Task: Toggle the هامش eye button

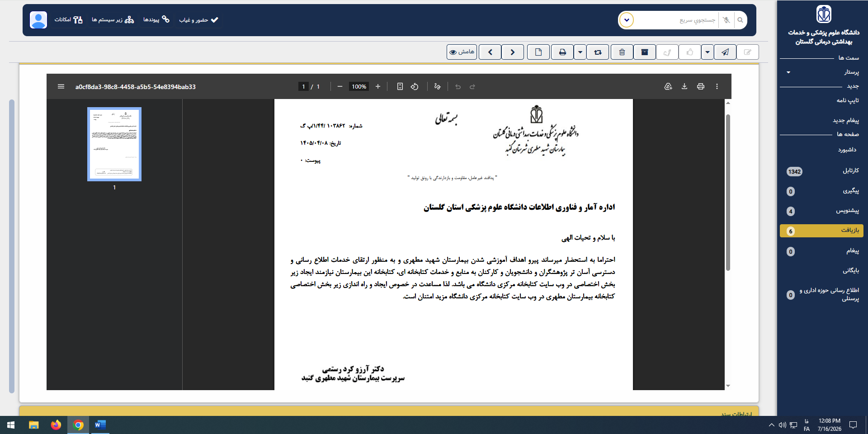Action: pyautogui.click(x=462, y=52)
